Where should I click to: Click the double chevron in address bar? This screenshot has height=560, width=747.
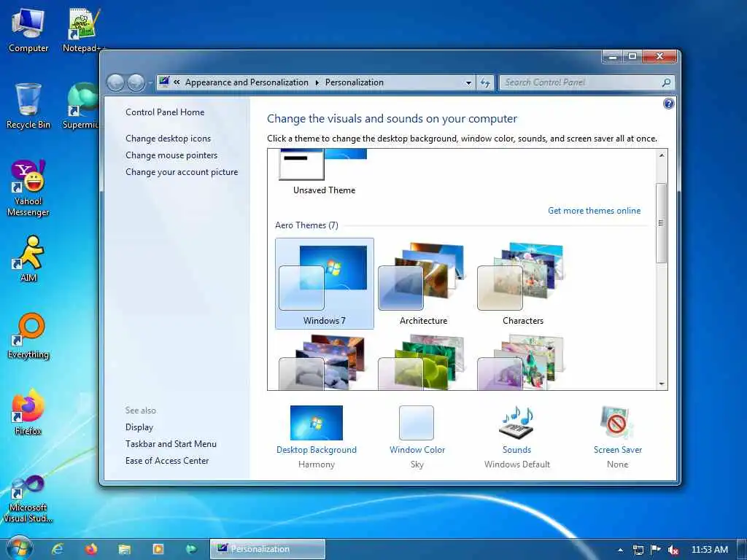(x=177, y=82)
